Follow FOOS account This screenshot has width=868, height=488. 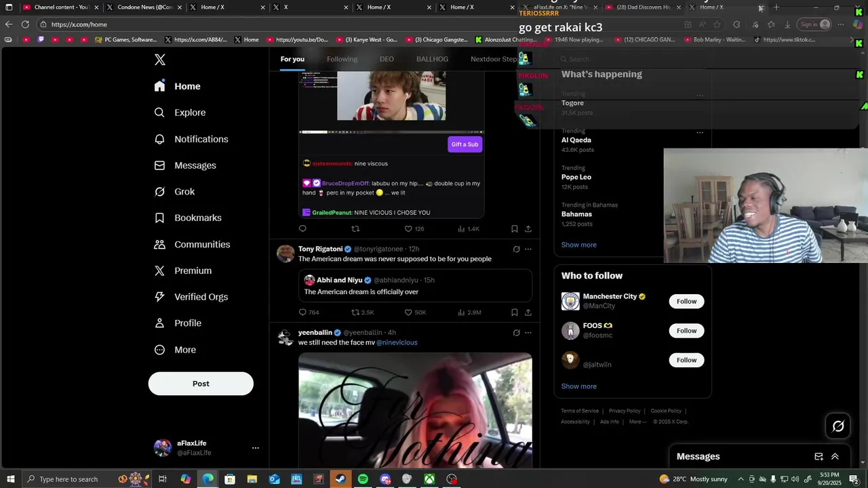[686, 331]
